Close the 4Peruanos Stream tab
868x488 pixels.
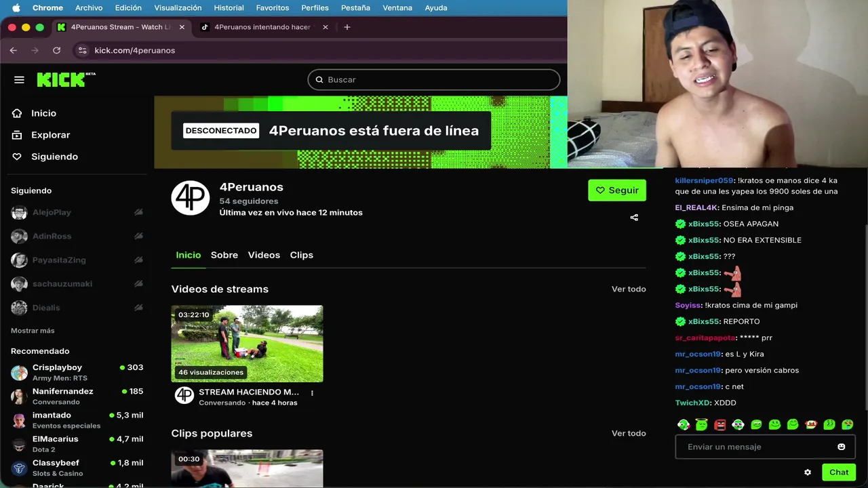tap(182, 27)
